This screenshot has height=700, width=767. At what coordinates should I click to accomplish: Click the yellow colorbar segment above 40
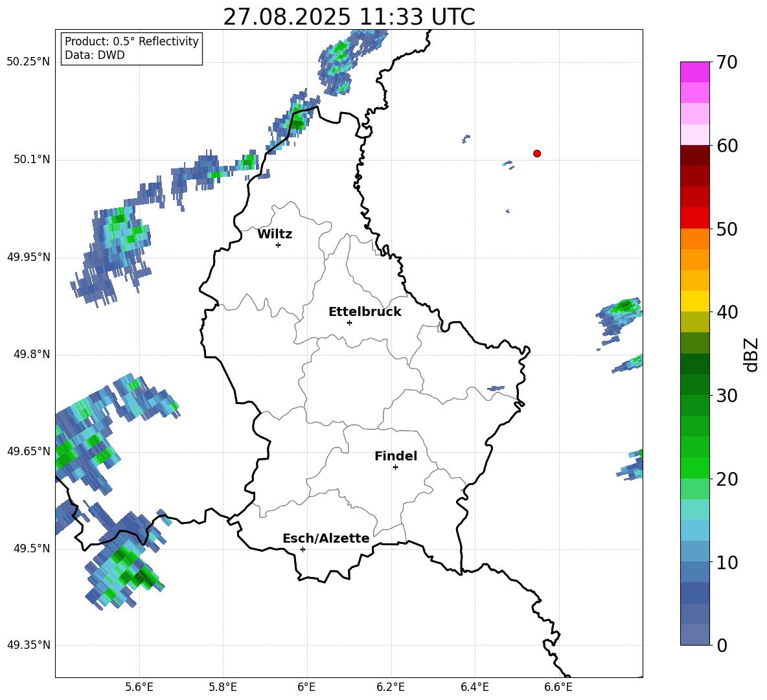point(694,302)
